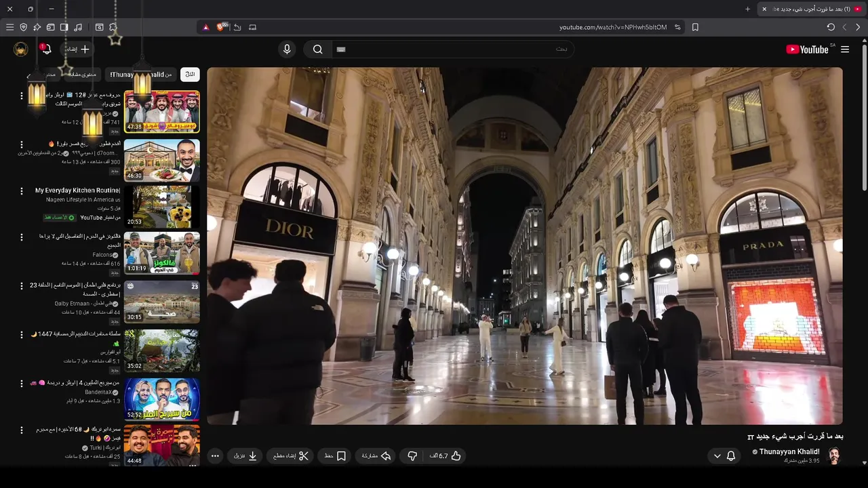Open the 30:15 video thumbnail
This screenshot has width=868, height=488.
[x=162, y=302]
